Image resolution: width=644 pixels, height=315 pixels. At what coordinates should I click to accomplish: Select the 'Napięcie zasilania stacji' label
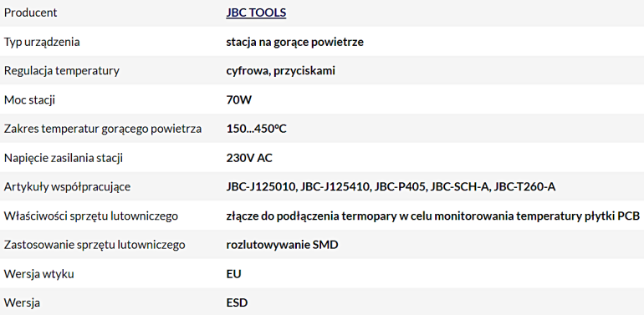tap(64, 158)
